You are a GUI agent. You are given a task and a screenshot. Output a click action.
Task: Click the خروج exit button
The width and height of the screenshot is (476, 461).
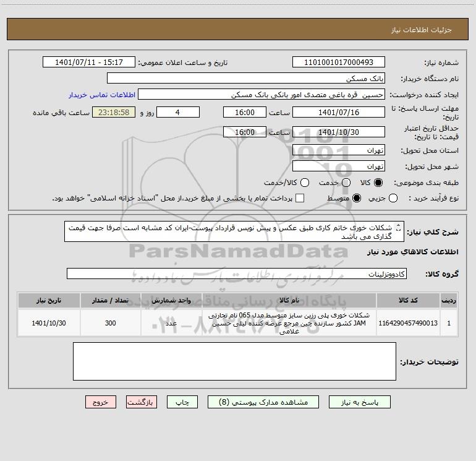[101, 402]
